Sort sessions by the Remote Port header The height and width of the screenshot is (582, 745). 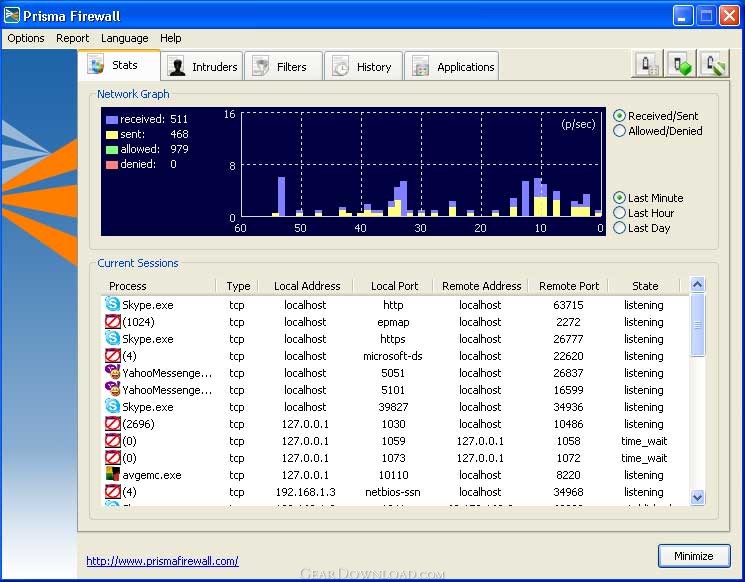pyautogui.click(x=569, y=286)
